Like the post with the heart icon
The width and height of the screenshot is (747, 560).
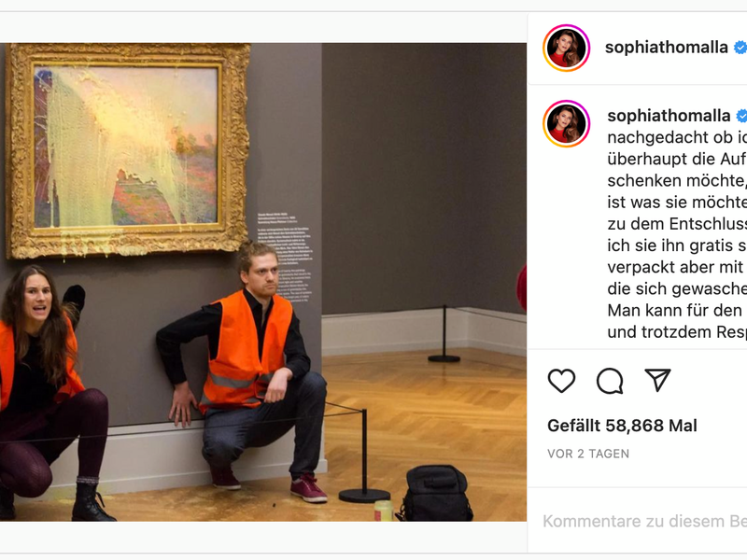562,381
